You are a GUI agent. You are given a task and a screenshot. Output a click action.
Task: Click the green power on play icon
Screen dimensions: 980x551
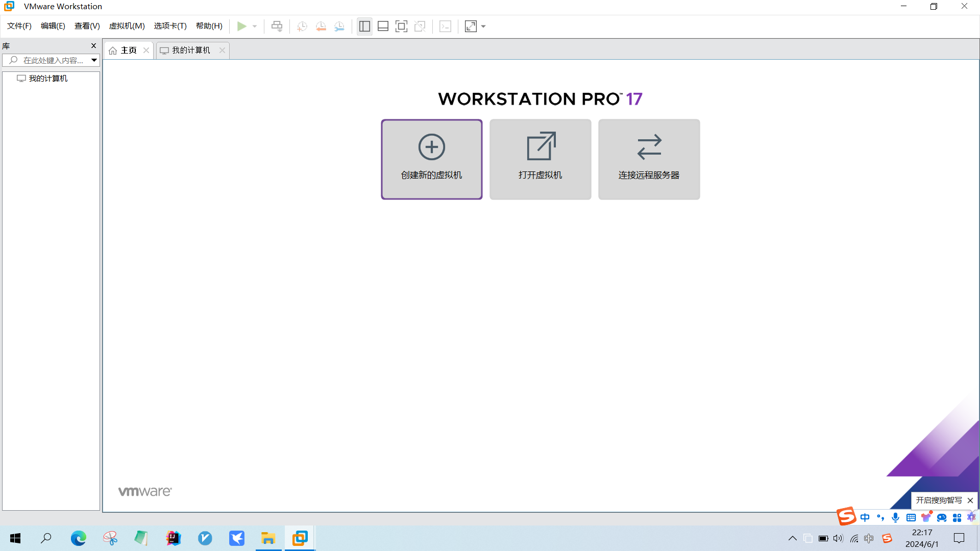(242, 26)
